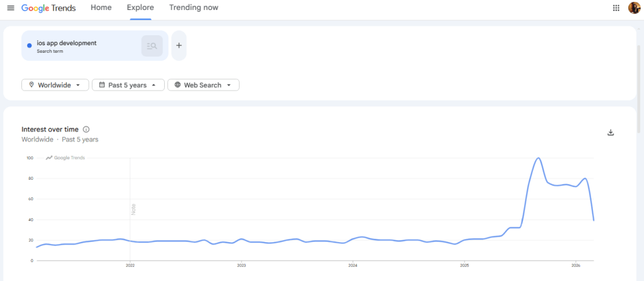Add a comparison term with plus button
This screenshot has width=644, height=281.
click(179, 45)
